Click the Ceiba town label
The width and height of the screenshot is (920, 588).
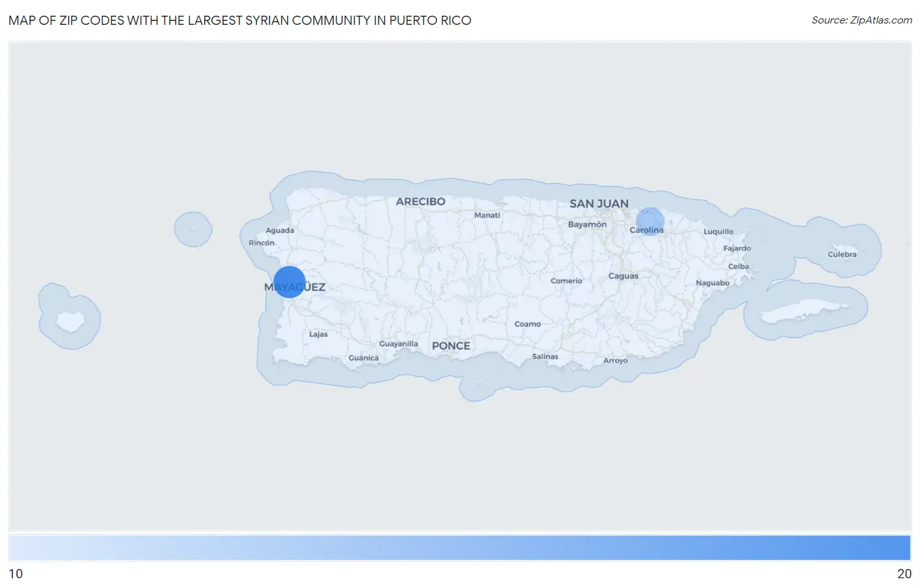pyautogui.click(x=738, y=267)
